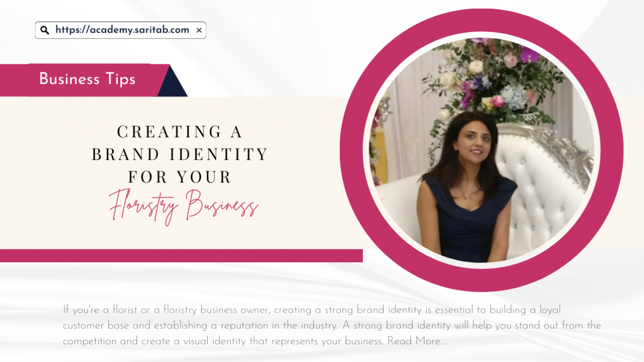Clear the URL with the X icon

[x=199, y=31]
